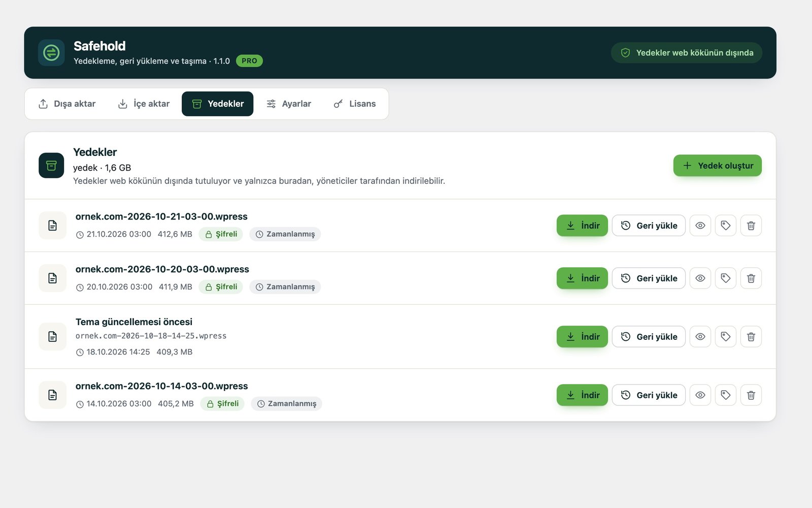Click filename ornek.com-2026-10-18-14-25.wpress
The height and width of the screenshot is (508, 812).
pos(151,336)
